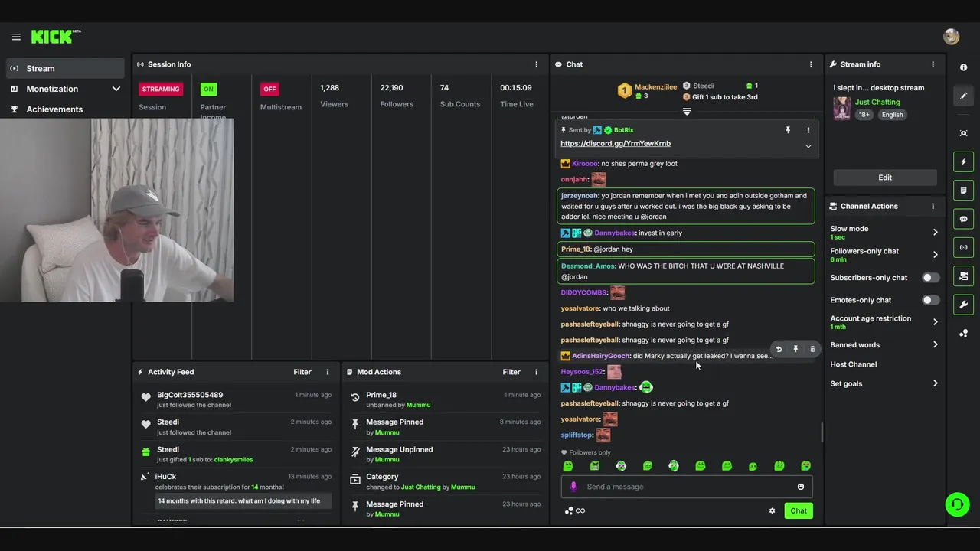Expand Account age restriction settings
Screen dimensions: 980x551
pos(935,322)
